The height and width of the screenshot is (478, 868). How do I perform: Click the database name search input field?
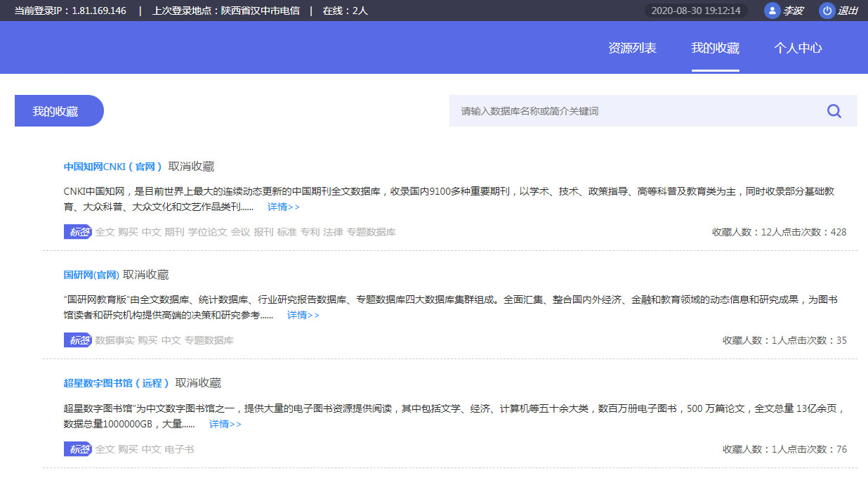pyautogui.click(x=632, y=111)
